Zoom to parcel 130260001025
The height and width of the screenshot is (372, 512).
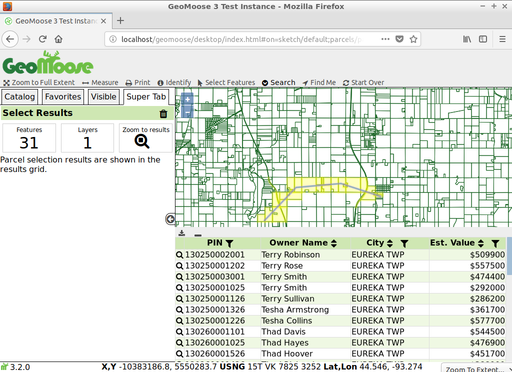[x=179, y=343]
